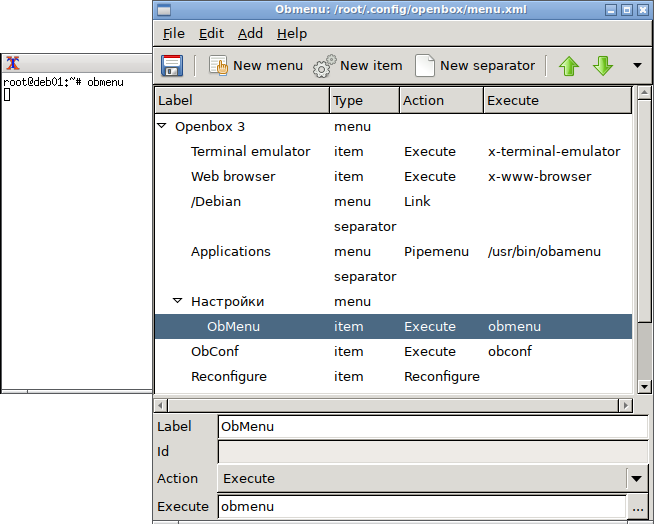
Task: Click the terminal prompt line 'root@deb01:~# obmenu'
Action: click(63, 82)
